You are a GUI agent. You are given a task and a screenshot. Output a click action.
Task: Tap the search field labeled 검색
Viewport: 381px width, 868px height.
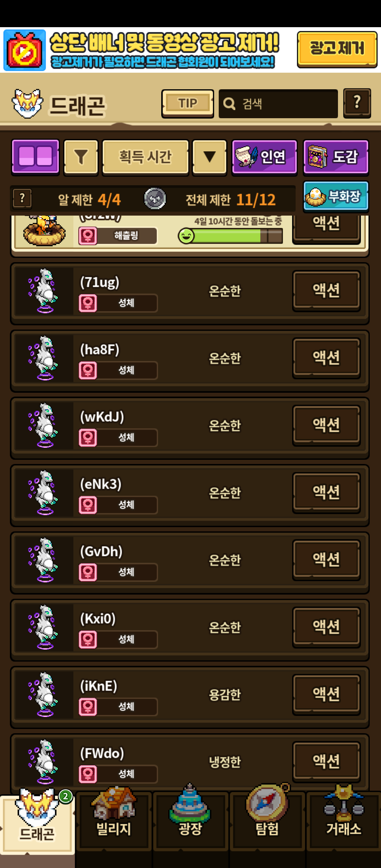[x=278, y=104]
